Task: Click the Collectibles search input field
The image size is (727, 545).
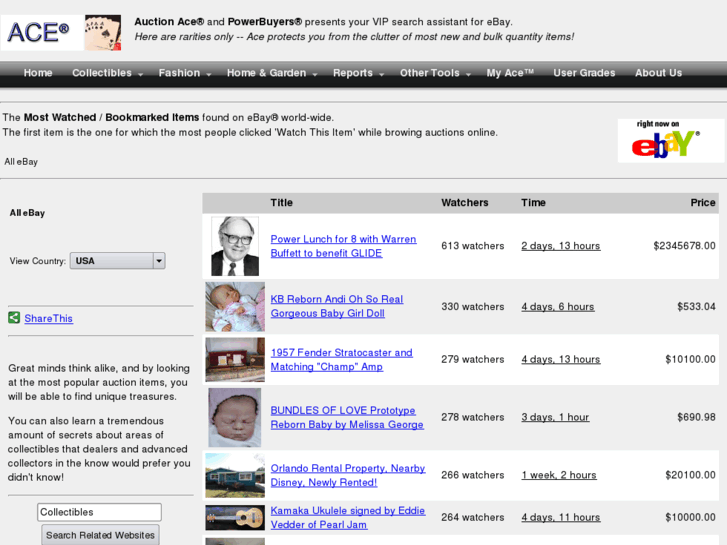Action: tap(99, 512)
